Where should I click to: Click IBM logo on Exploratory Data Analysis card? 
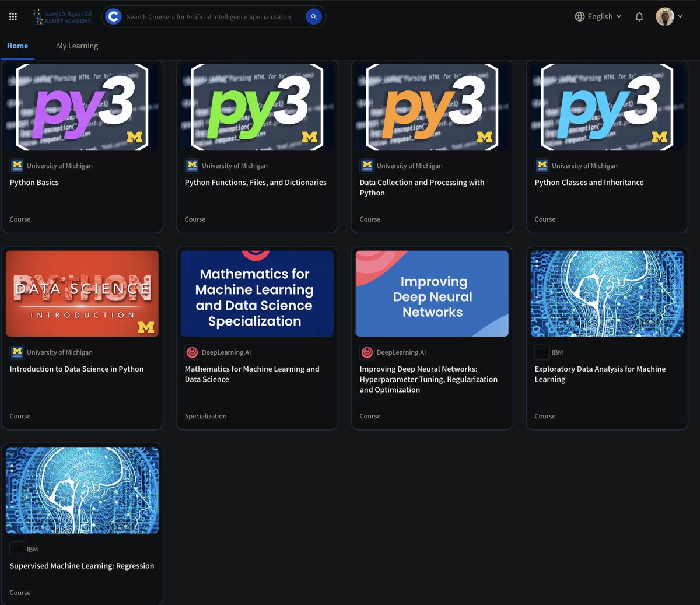click(x=542, y=352)
